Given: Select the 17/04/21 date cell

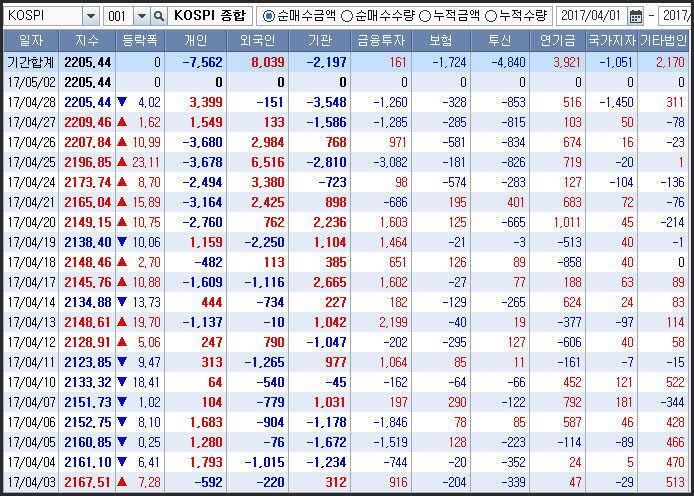Looking at the screenshot, I should pyautogui.click(x=31, y=203).
